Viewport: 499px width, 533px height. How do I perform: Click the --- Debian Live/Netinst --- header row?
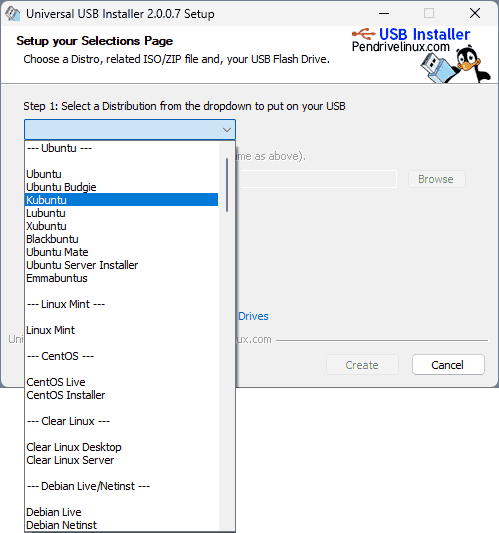coord(121,486)
